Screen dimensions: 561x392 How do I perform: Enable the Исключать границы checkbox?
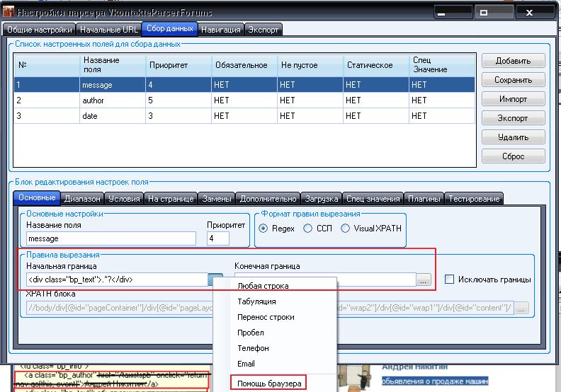[449, 279]
